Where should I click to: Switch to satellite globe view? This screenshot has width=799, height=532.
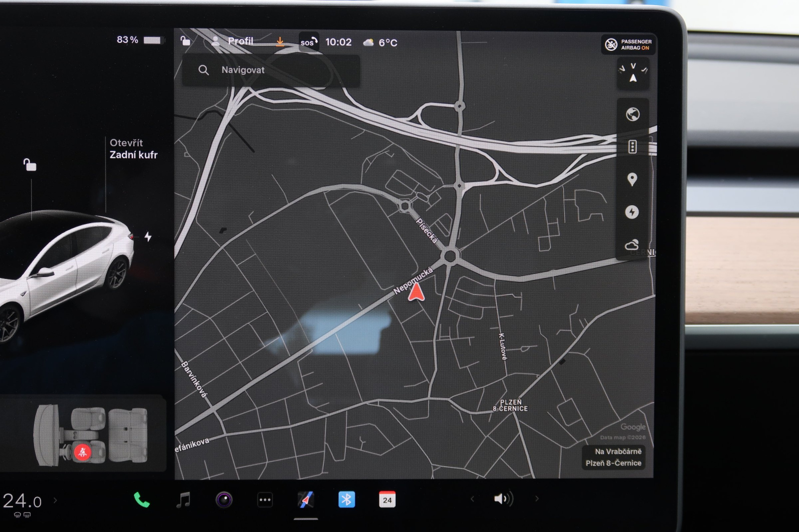coord(632,114)
